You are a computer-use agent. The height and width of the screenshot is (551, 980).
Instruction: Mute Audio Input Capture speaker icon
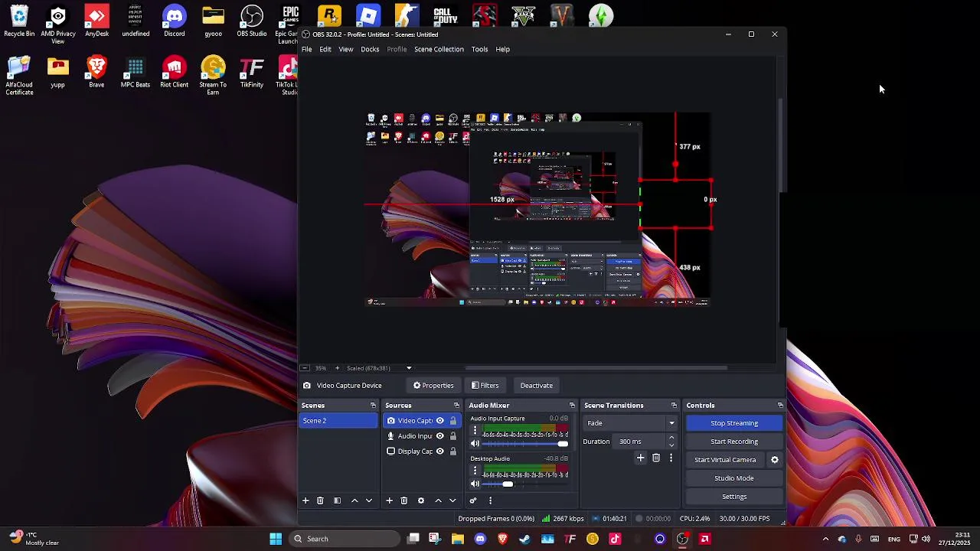pyautogui.click(x=475, y=444)
